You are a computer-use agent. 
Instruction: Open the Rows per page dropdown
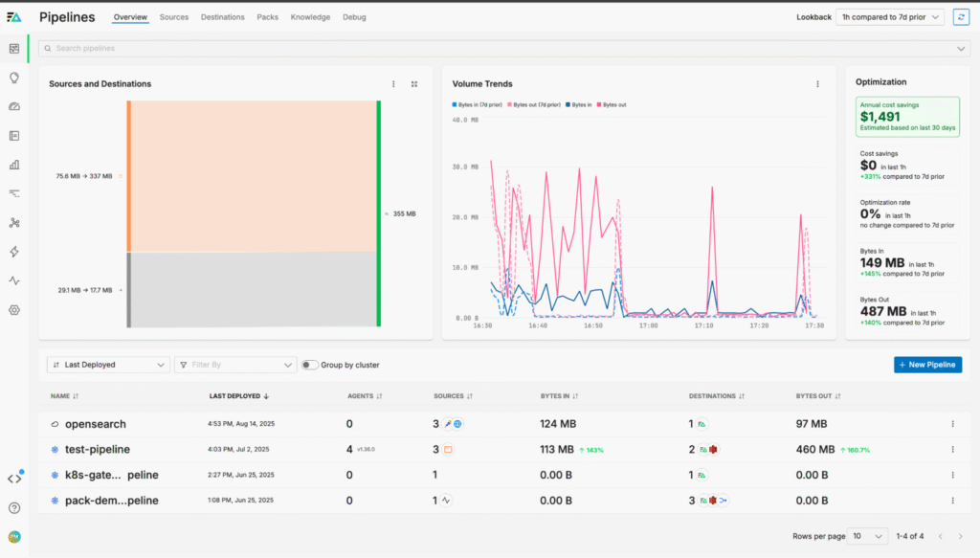click(x=866, y=536)
